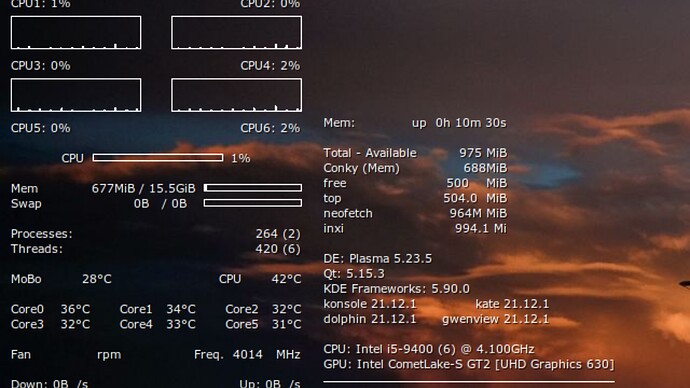Click the 'KDE Frameworks: 5.90.0' line
This screenshot has width=690, height=388.
tap(396, 289)
